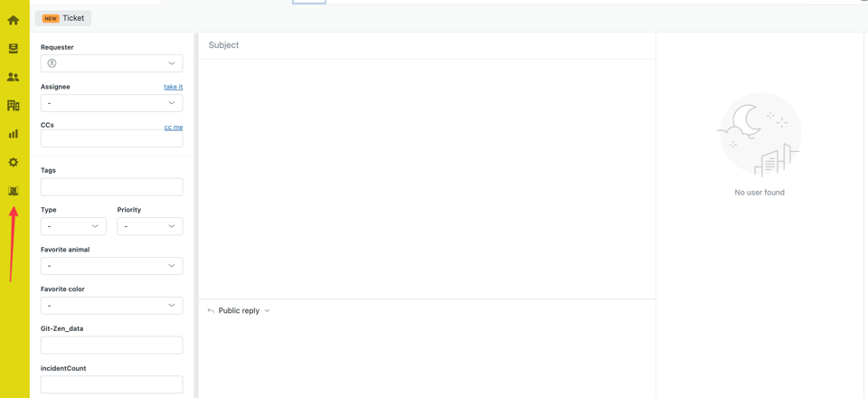Expand the Requester dropdown
The height and width of the screenshot is (398, 868).
click(x=111, y=63)
